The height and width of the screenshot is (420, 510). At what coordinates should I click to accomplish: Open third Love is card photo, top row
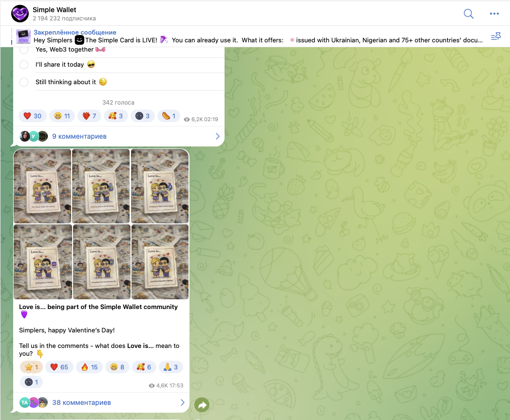coord(160,186)
